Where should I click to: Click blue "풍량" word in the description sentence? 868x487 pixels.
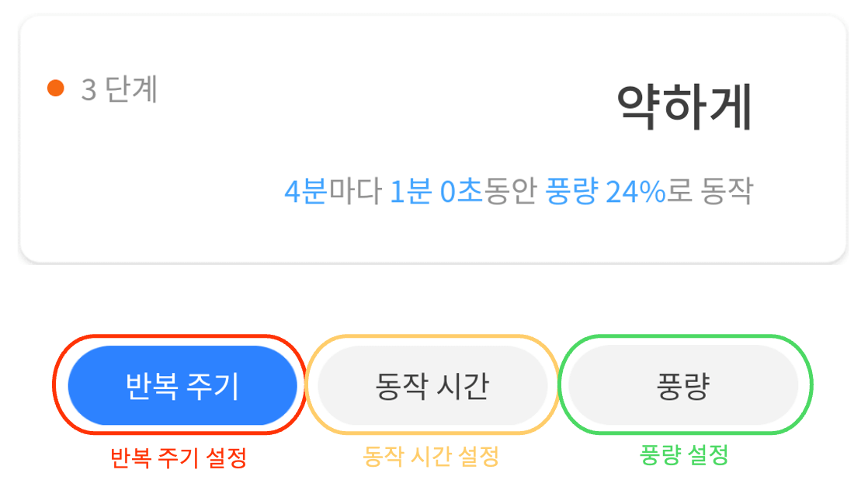572,192
